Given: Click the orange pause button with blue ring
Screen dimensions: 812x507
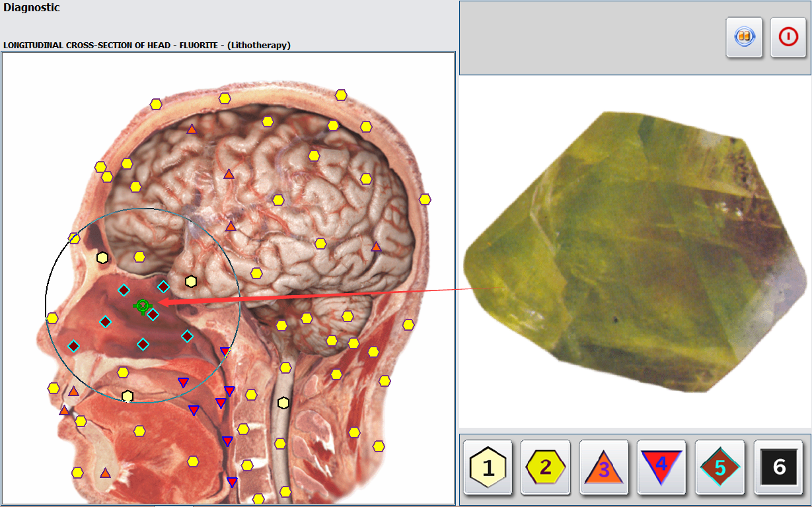Looking at the screenshot, I should click(744, 37).
